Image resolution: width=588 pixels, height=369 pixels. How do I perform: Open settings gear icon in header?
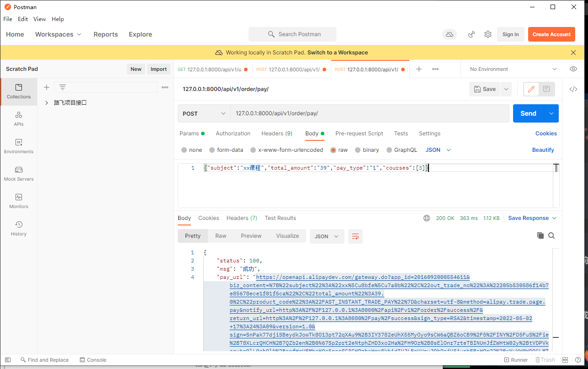pos(488,34)
